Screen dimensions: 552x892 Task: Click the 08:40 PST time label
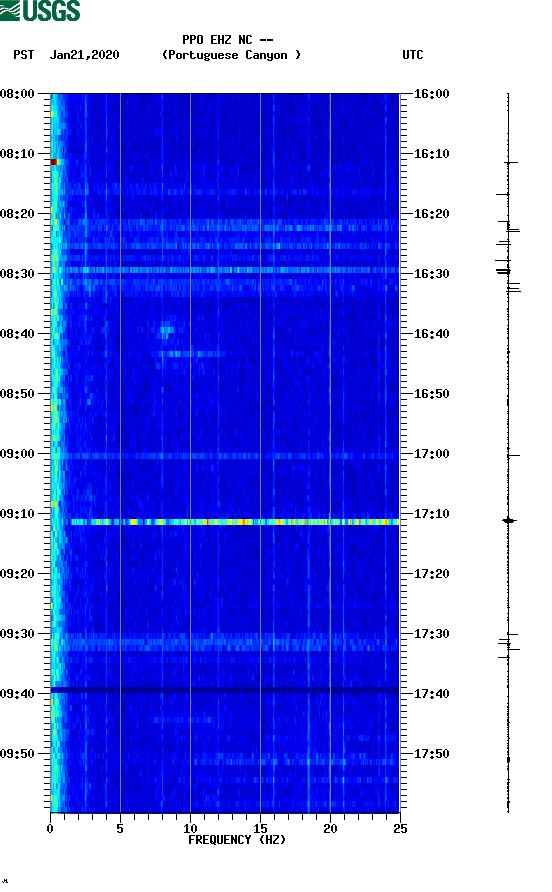(18, 333)
